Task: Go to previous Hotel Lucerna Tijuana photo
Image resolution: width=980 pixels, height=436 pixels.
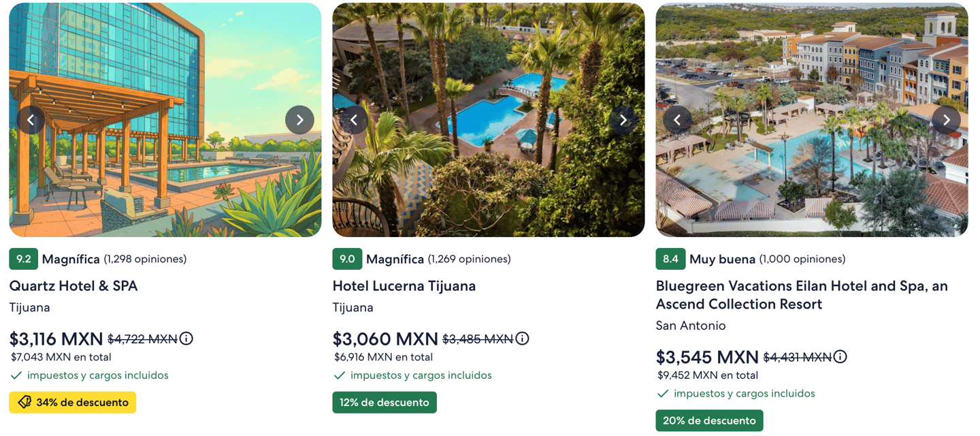Action: (354, 120)
